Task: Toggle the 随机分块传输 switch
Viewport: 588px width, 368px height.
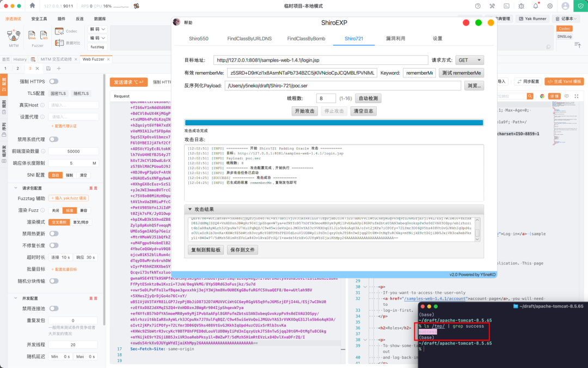Action: [x=53, y=281]
